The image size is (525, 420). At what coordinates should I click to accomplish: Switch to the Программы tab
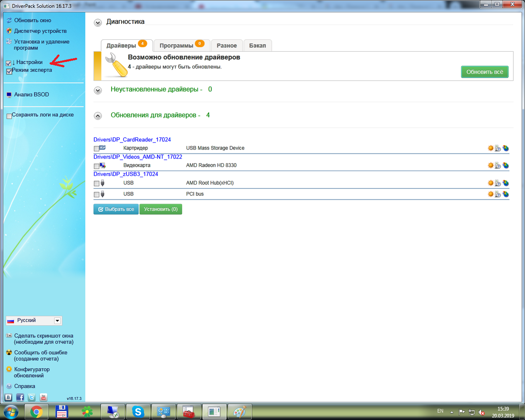coord(182,45)
